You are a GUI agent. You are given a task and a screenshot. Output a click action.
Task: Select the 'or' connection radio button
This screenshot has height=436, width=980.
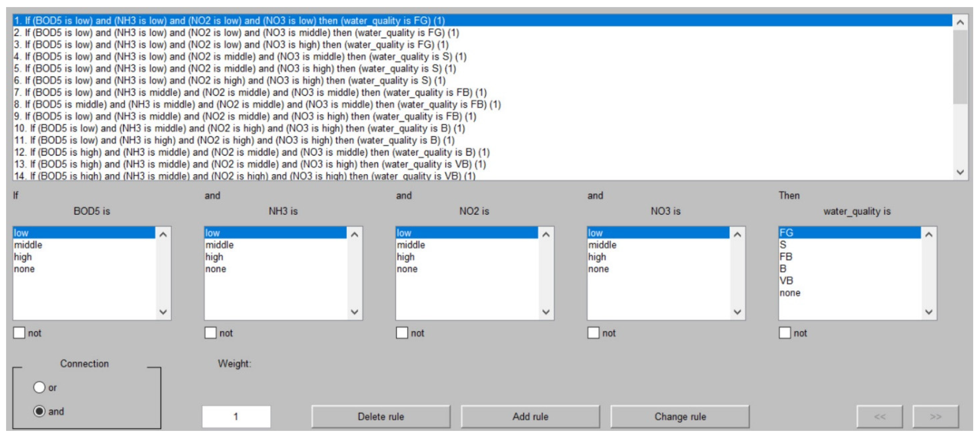pos(39,387)
